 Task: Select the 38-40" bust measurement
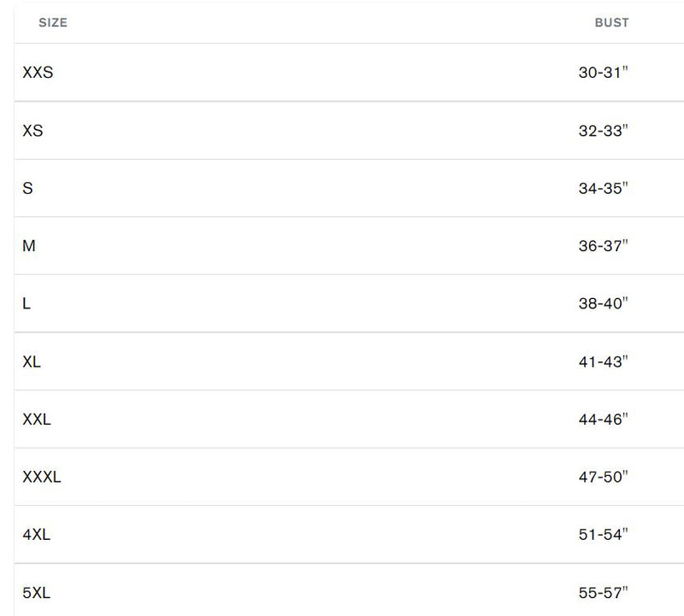click(x=604, y=303)
